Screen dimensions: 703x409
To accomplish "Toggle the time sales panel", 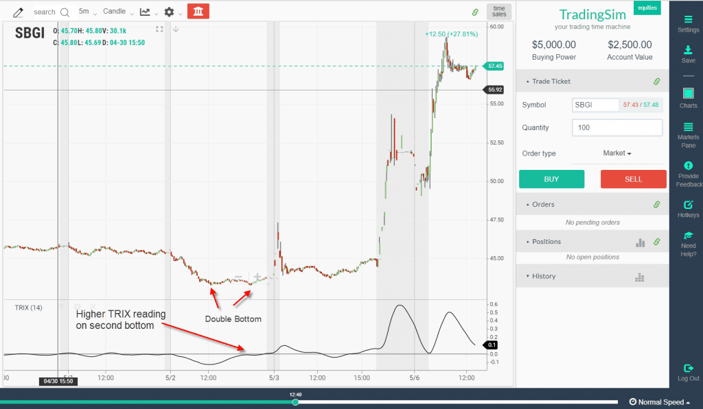I will pos(499,12).
